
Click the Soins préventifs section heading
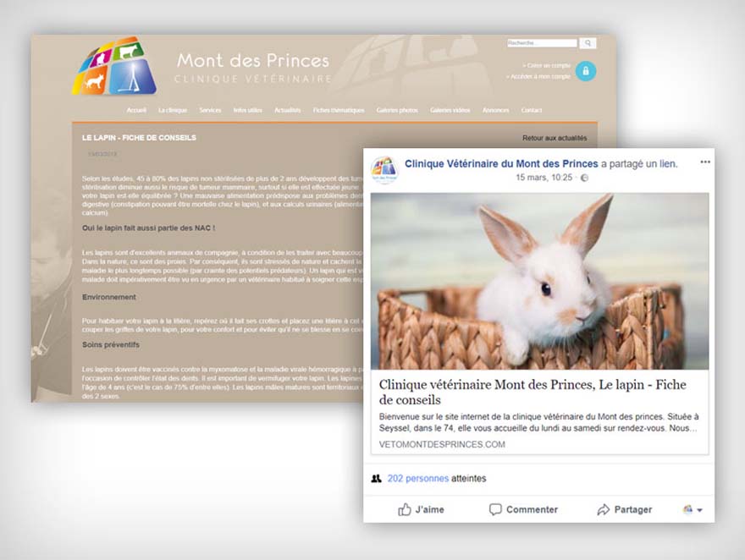(x=111, y=344)
